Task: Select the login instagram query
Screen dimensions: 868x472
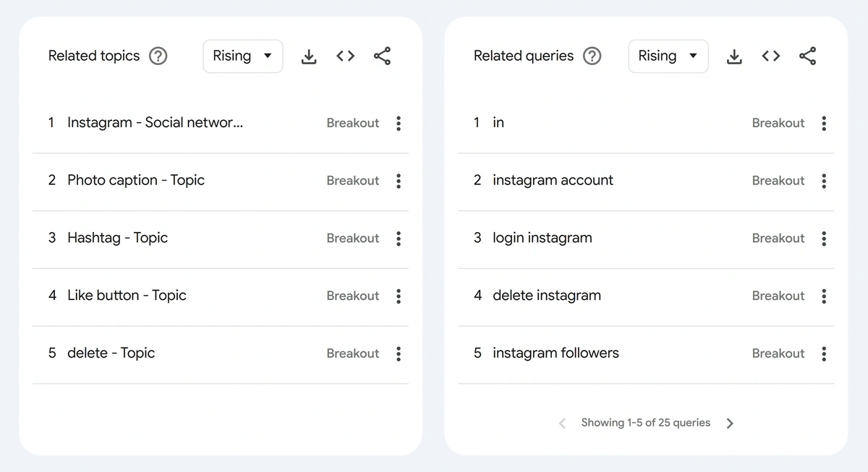Action: (542, 239)
